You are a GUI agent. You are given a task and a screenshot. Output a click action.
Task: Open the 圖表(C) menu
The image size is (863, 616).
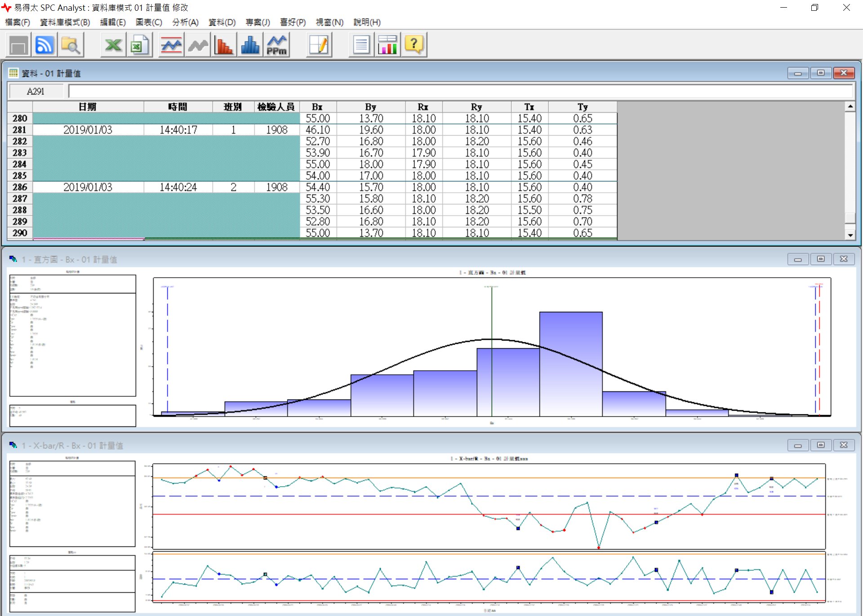pyautogui.click(x=148, y=22)
